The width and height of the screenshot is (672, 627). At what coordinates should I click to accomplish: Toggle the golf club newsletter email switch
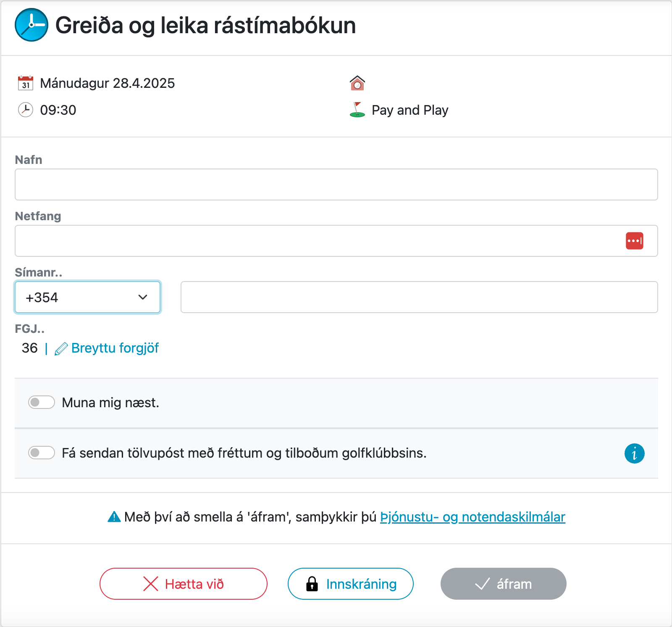[42, 453]
